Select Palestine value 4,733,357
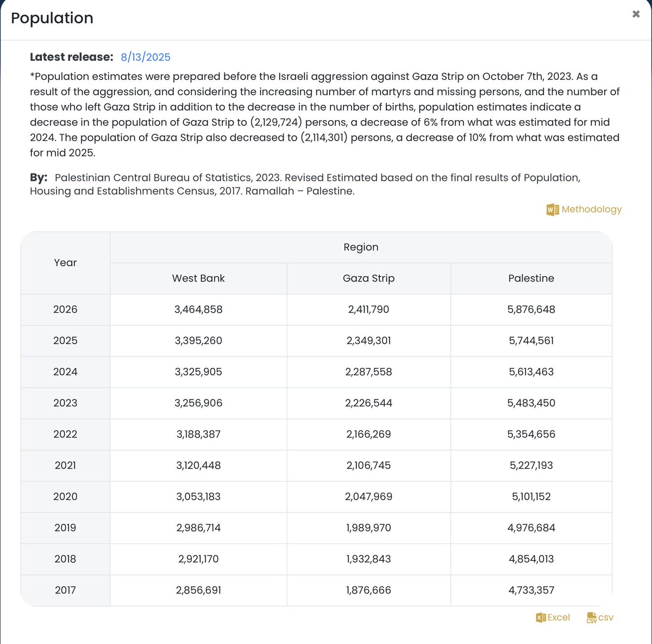This screenshot has height=644, width=652. click(531, 590)
